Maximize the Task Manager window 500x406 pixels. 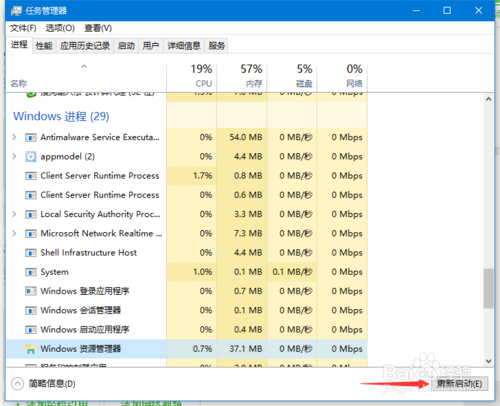447,11
